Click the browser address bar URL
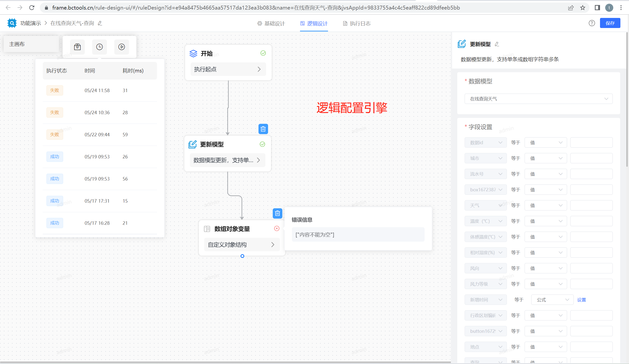This screenshot has width=629, height=364. (256, 7)
